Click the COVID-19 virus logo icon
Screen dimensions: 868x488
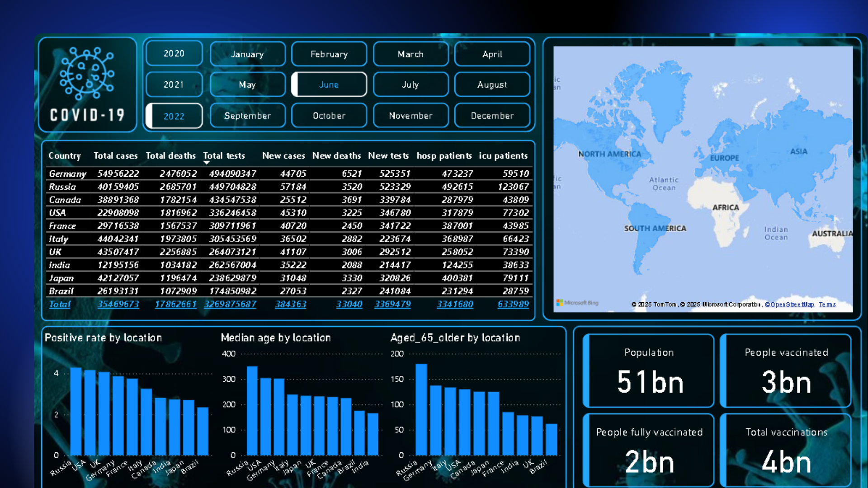pos(87,73)
